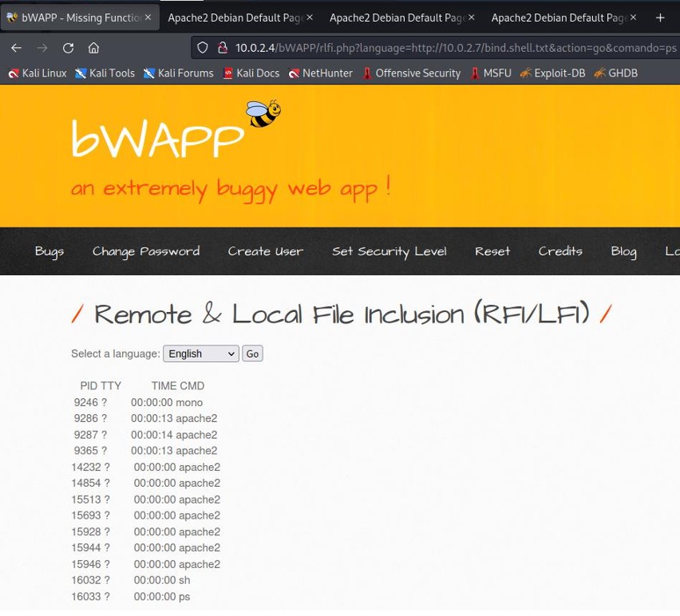Viewport: 680px width, 616px height.
Task: Reload the current page
Action: coord(68,48)
